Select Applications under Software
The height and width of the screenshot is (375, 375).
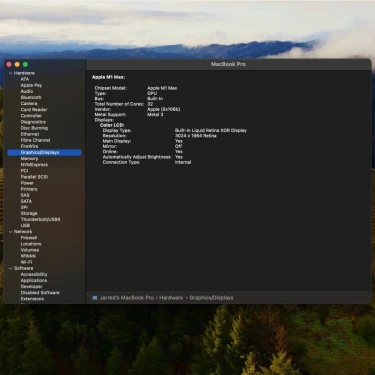pyautogui.click(x=34, y=280)
